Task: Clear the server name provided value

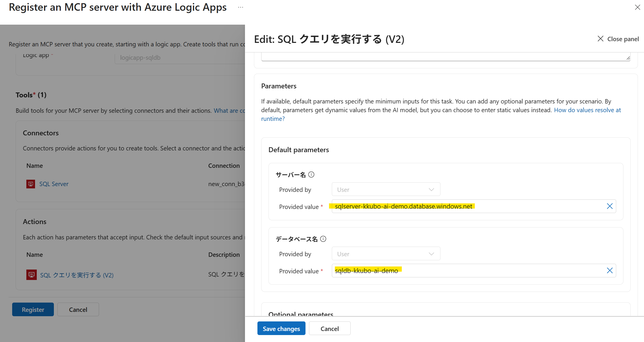Action: 610,206
